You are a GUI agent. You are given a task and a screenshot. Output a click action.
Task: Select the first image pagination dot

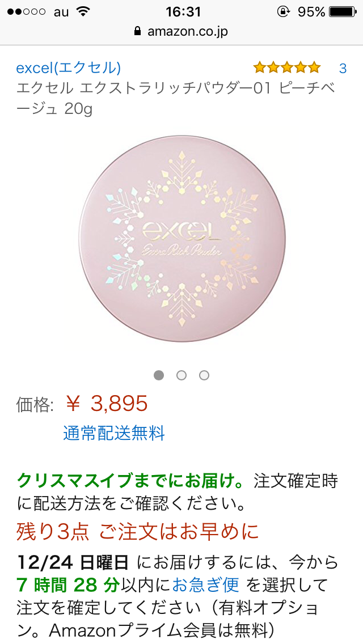click(159, 375)
